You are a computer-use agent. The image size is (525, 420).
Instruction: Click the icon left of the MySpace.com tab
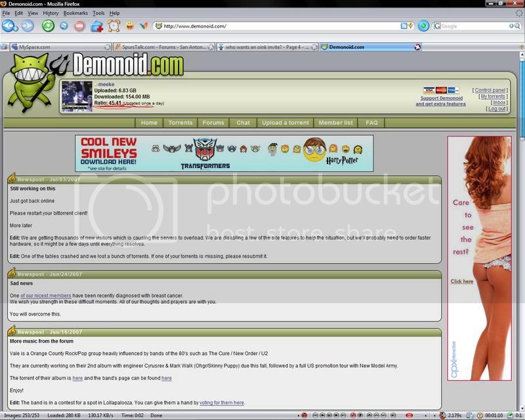tap(4, 47)
